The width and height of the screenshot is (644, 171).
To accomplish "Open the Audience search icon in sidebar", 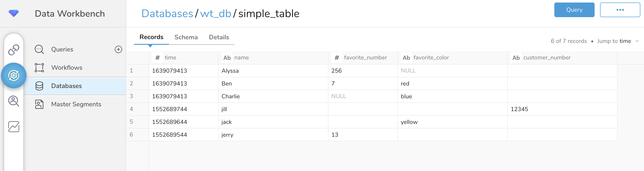I will (x=13, y=101).
